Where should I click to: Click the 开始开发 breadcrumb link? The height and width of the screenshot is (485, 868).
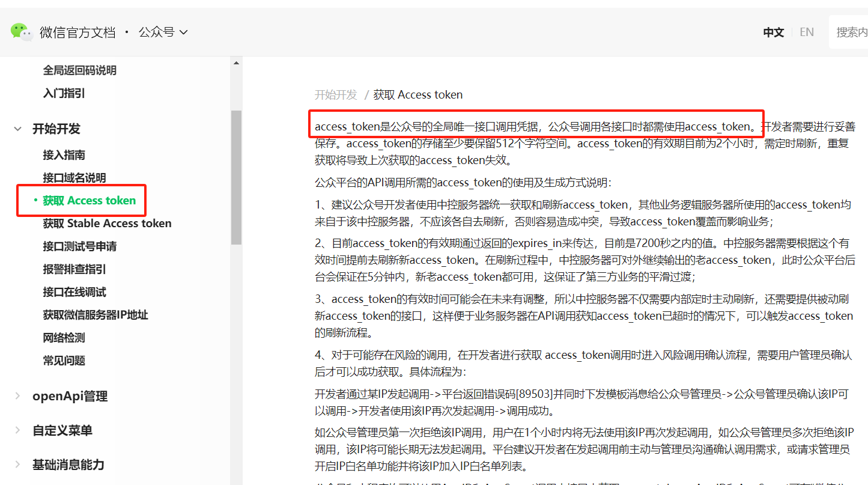coord(336,94)
